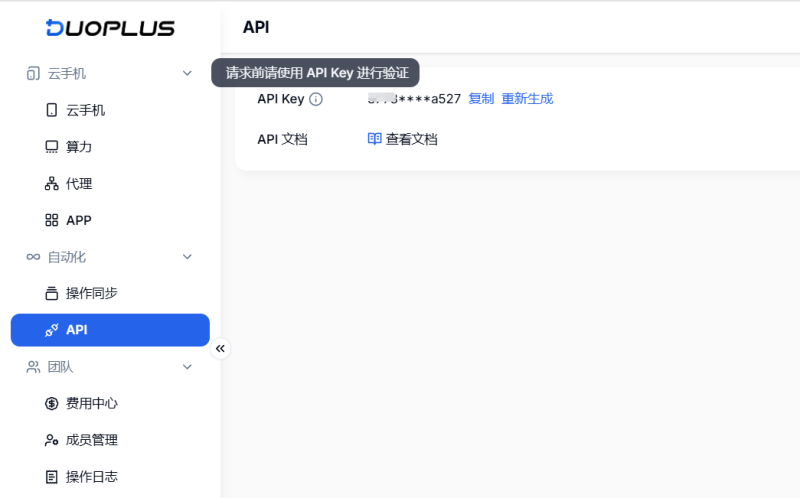The height and width of the screenshot is (498, 800).
Task: Collapse the 团队 section chevron
Action: [187, 367]
